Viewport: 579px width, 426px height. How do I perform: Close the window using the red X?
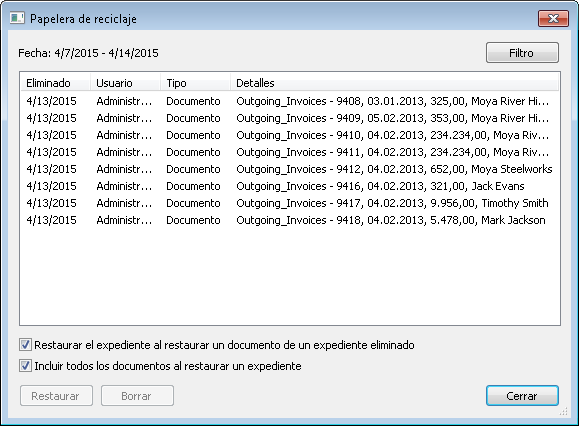(553, 18)
